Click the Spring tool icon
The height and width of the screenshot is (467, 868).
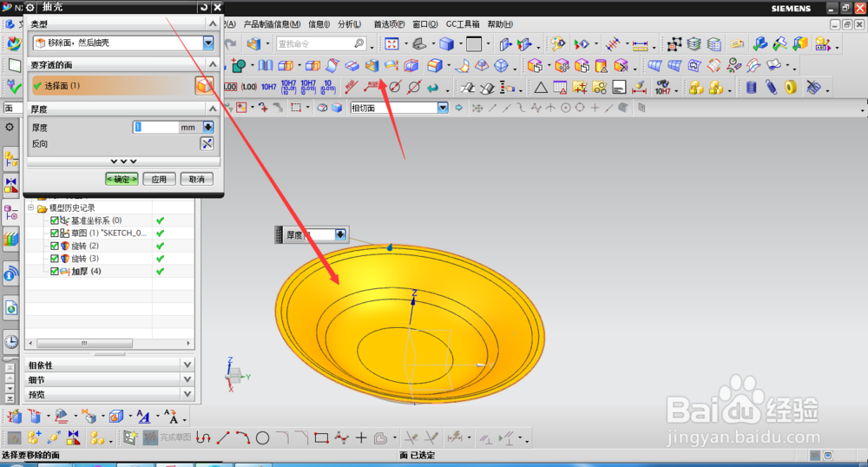772,87
